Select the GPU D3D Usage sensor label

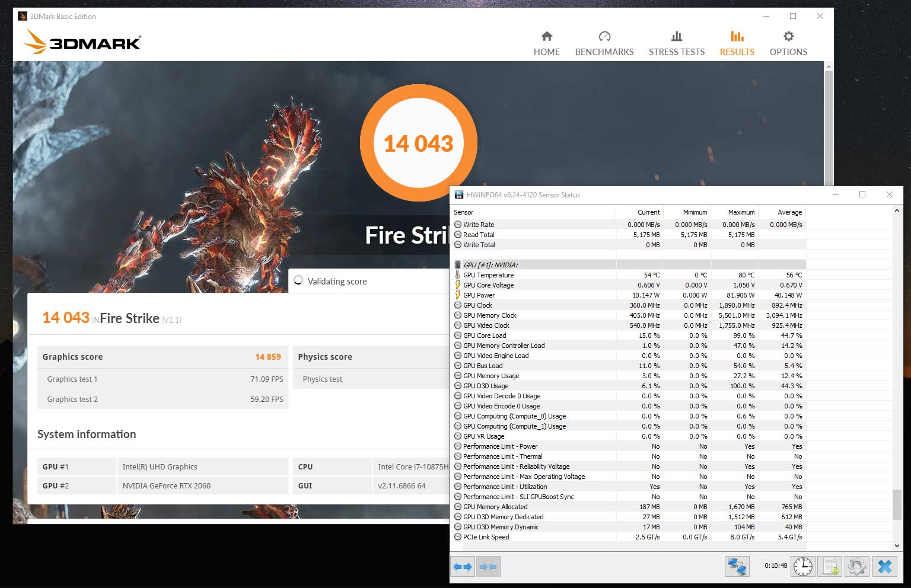(486, 386)
